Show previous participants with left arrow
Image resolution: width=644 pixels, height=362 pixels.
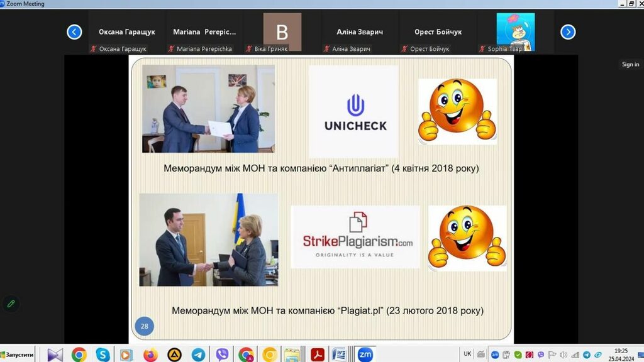74,32
